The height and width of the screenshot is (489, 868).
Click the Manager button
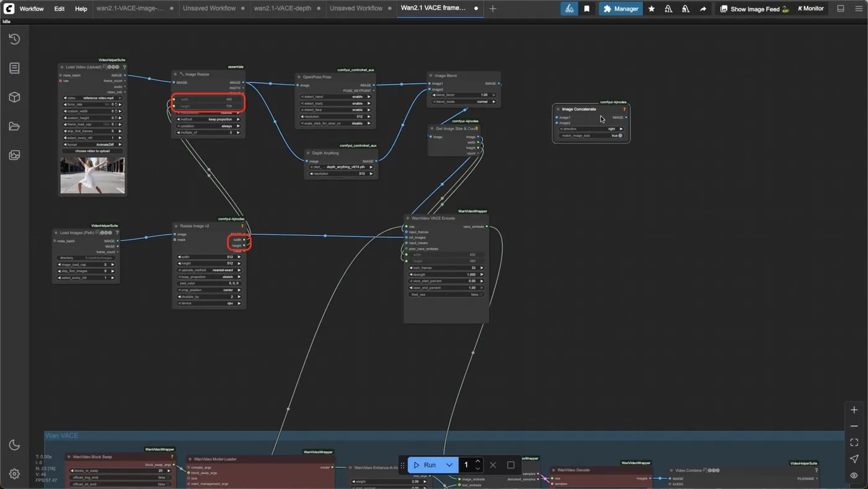(x=621, y=9)
